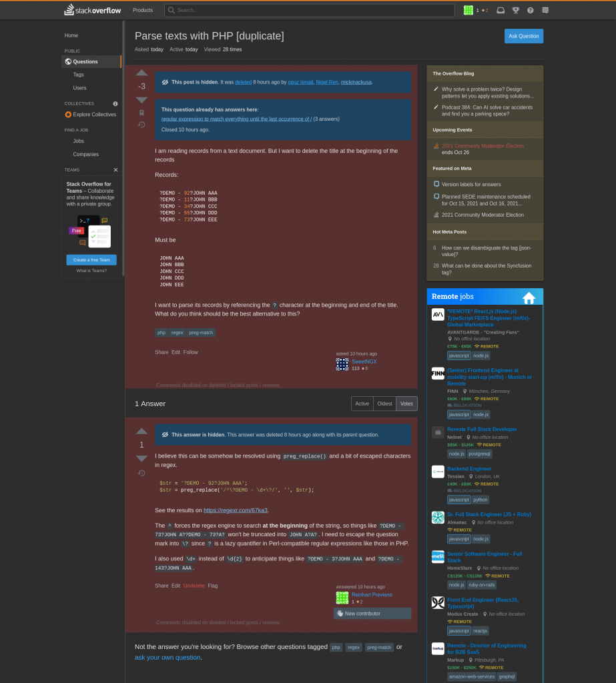
Task: Click the Stack Overflow logo
Action: point(93,10)
